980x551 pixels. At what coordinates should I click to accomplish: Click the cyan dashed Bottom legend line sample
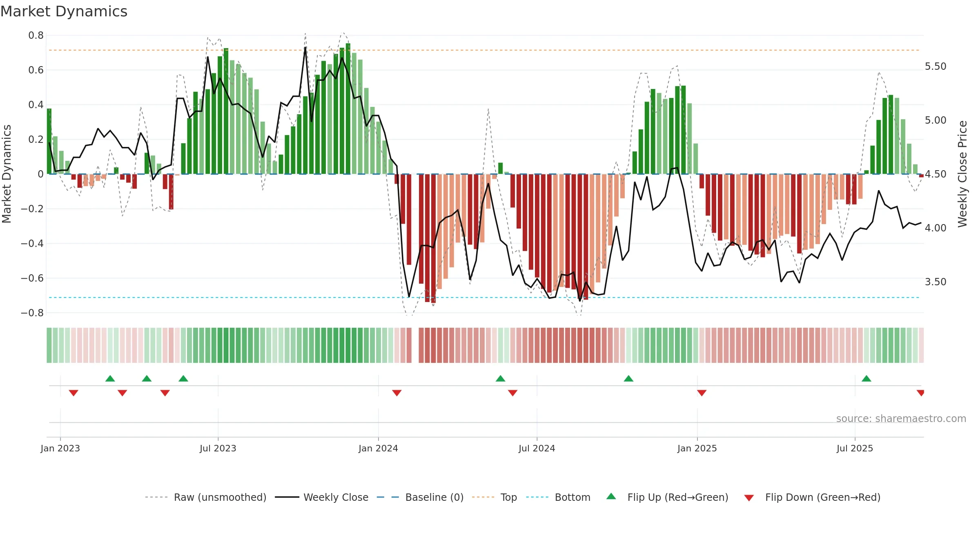pos(537,497)
